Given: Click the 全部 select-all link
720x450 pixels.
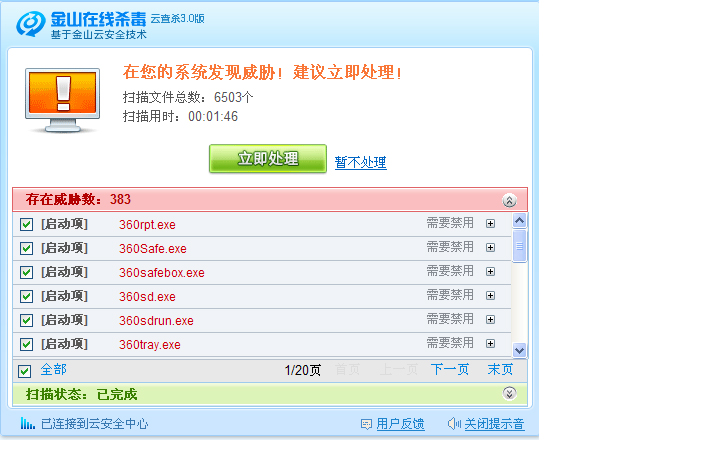Looking at the screenshot, I should click(53, 369).
